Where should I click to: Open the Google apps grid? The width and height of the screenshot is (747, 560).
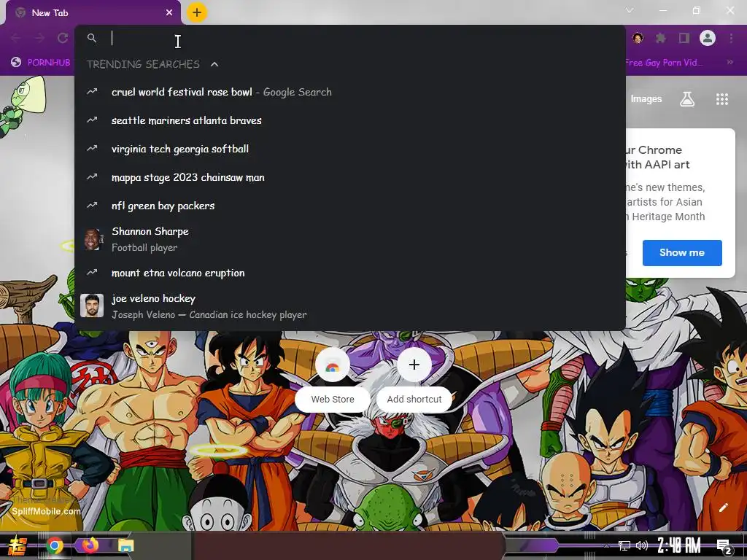pyautogui.click(x=722, y=99)
